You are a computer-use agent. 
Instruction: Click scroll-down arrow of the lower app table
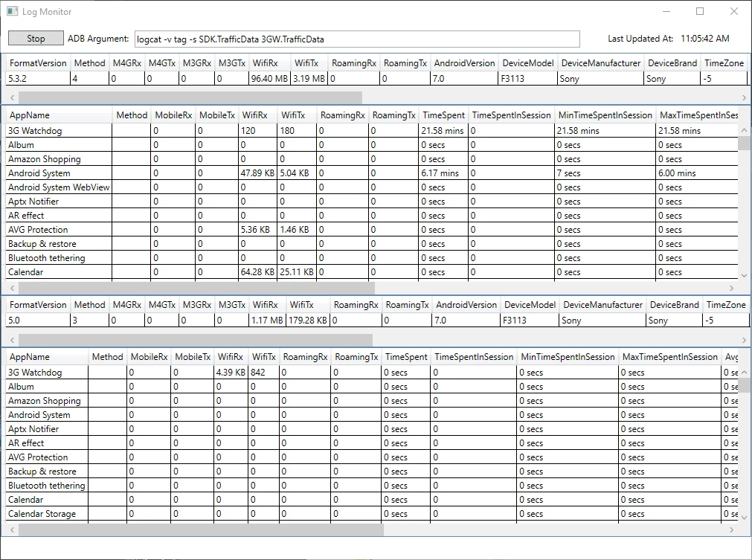click(x=744, y=517)
